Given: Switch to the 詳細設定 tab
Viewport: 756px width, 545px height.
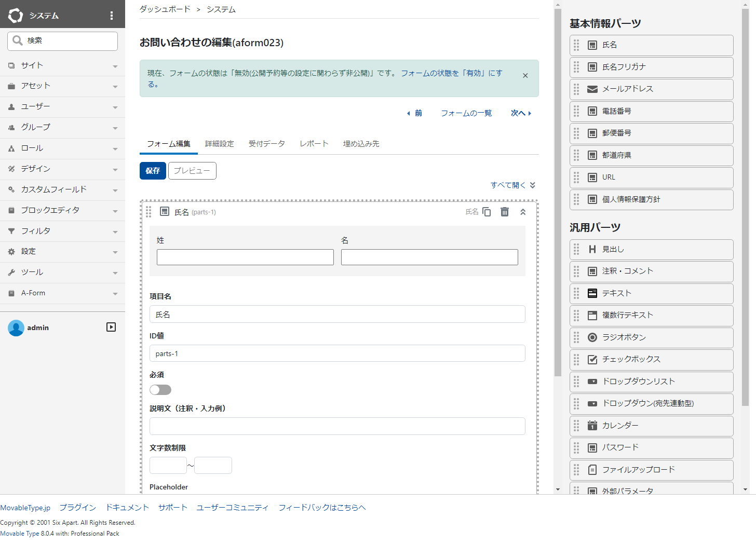Looking at the screenshot, I should point(220,144).
